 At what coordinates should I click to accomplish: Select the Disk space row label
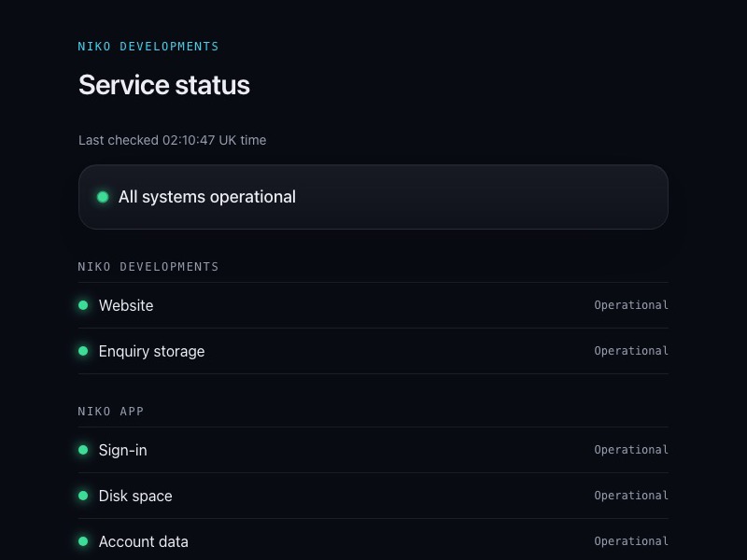[x=135, y=496]
